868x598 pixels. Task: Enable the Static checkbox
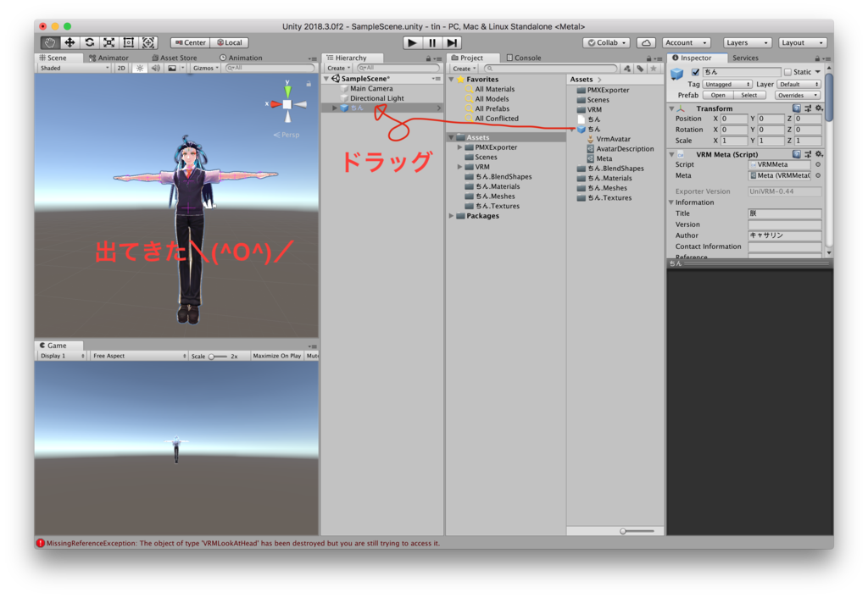coord(787,72)
